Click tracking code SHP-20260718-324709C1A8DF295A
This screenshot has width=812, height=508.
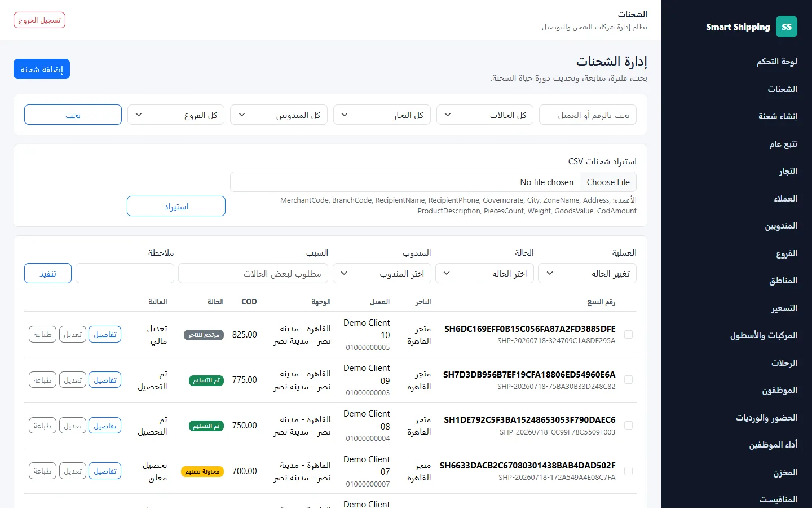tap(556, 341)
